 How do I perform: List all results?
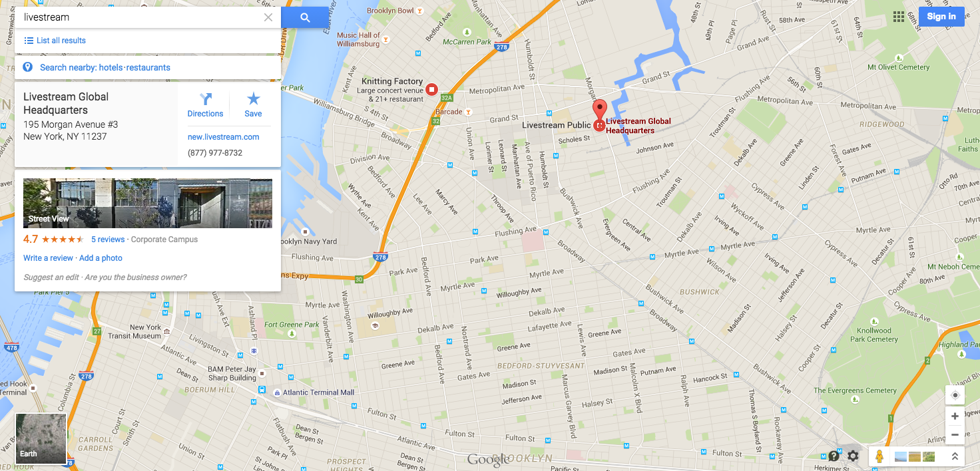coord(55,41)
